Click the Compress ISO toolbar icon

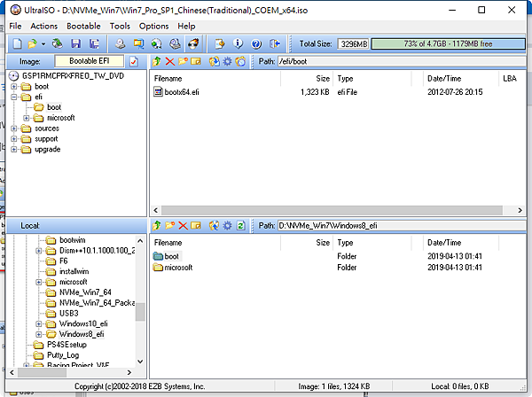(138, 43)
